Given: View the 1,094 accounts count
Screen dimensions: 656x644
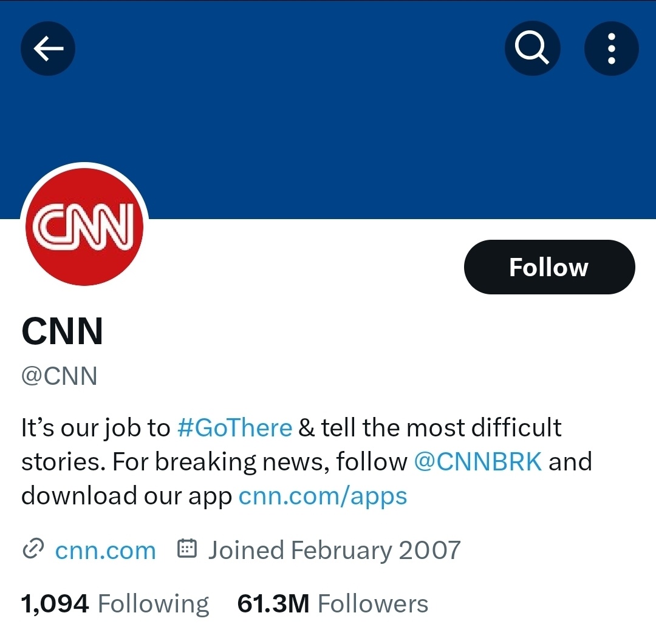Looking at the screenshot, I should click(55, 604).
